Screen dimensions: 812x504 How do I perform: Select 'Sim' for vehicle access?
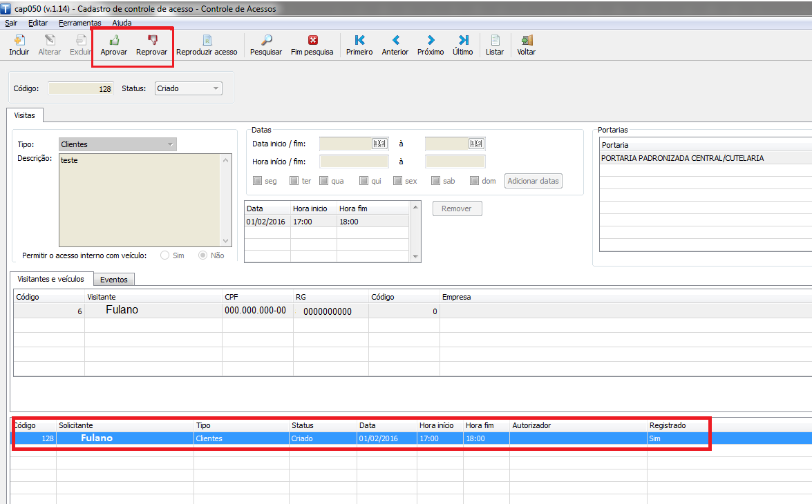coord(165,255)
